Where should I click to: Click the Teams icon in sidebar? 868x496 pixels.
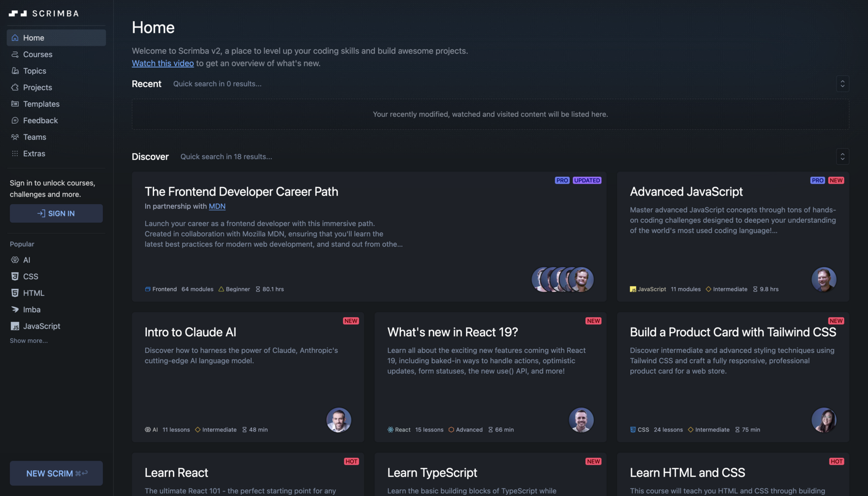point(15,137)
